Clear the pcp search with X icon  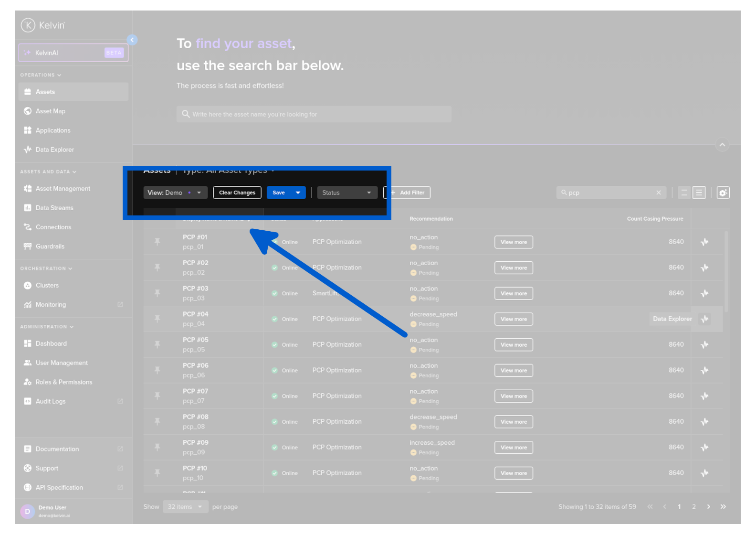659,193
